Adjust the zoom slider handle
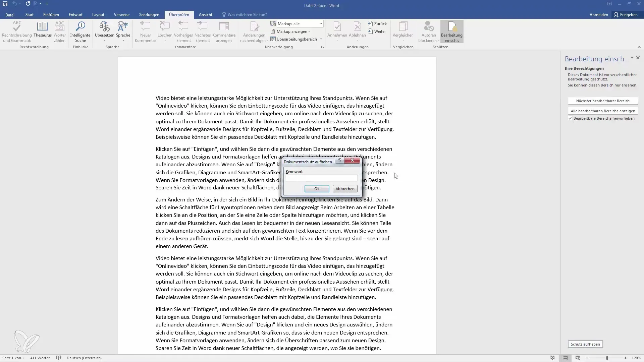644x362 pixels. 607,358
